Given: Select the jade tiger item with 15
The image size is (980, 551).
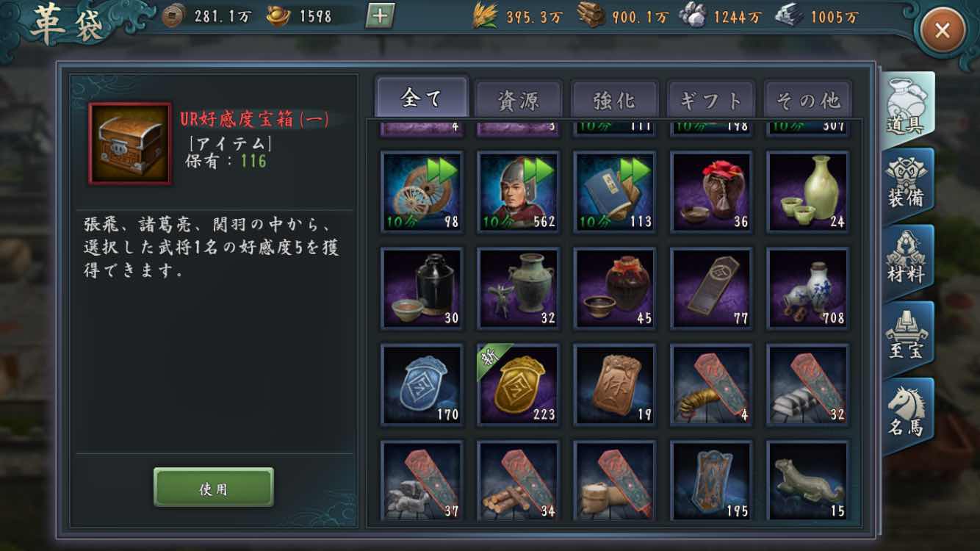Looking at the screenshot, I should [x=808, y=480].
